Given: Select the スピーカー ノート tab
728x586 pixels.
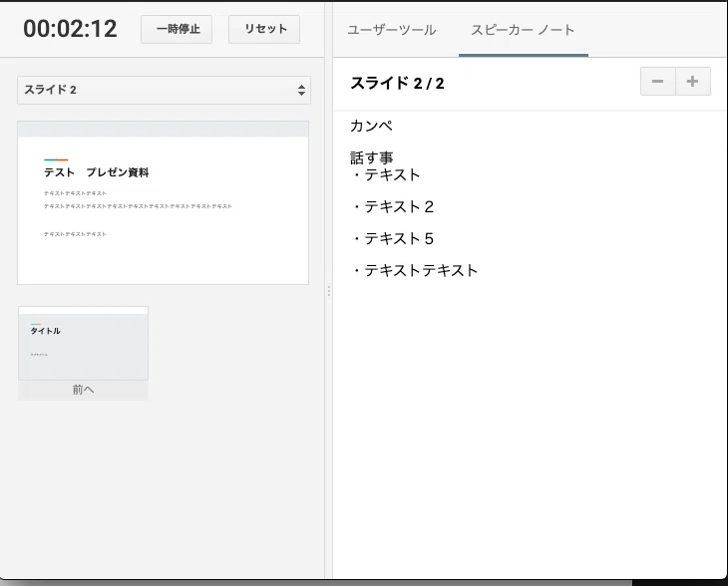Looking at the screenshot, I should point(523,30).
